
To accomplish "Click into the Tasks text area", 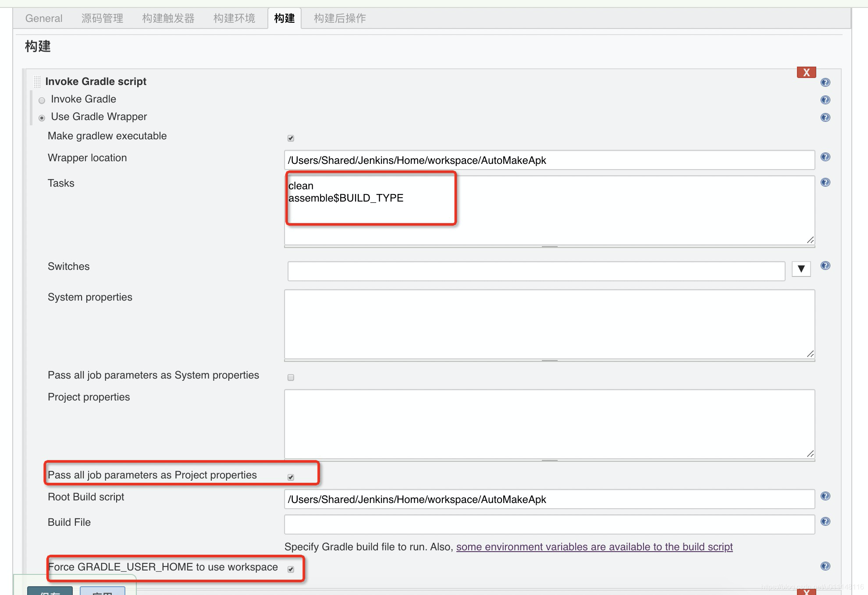I will click(549, 210).
